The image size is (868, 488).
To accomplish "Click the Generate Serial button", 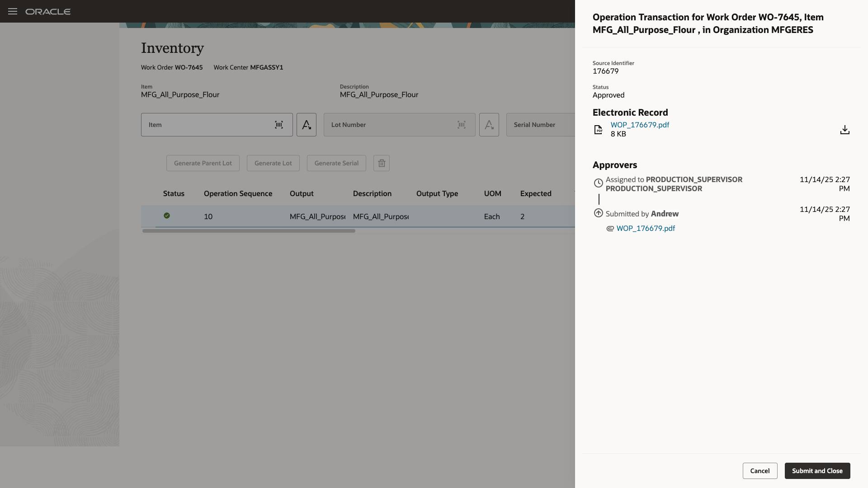I will click(336, 163).
